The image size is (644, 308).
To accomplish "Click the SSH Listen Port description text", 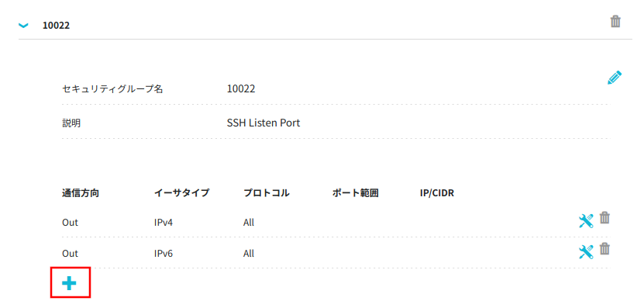I will (263, 123).
